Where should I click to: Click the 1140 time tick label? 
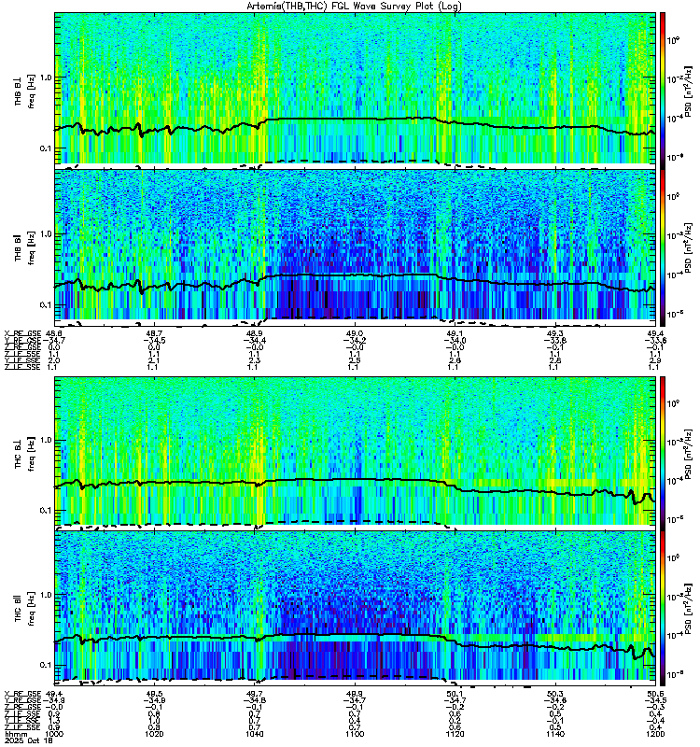pyautogui.click(x=555, y=734)
